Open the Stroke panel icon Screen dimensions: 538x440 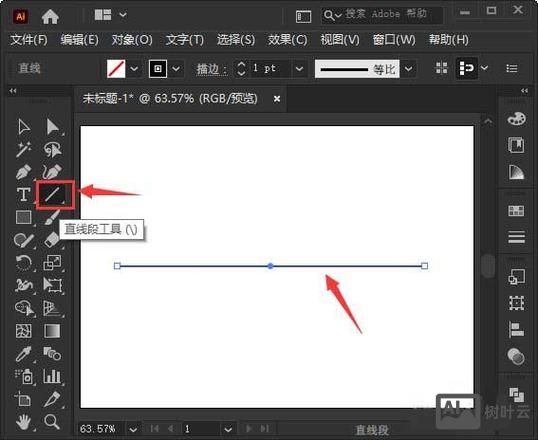(516, 237)
